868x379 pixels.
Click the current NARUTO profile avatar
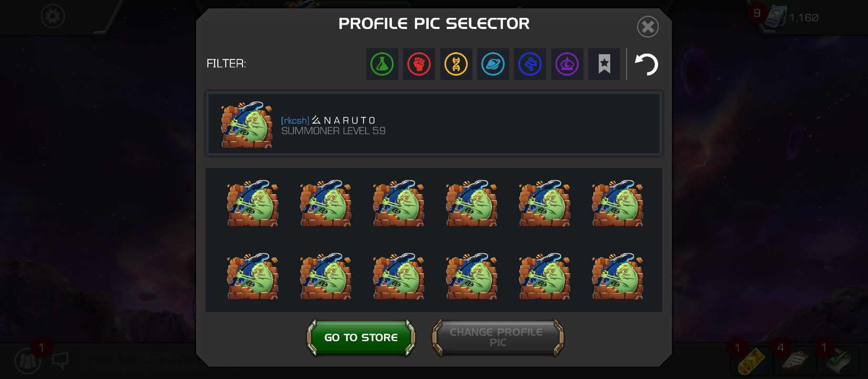[247, 125]
